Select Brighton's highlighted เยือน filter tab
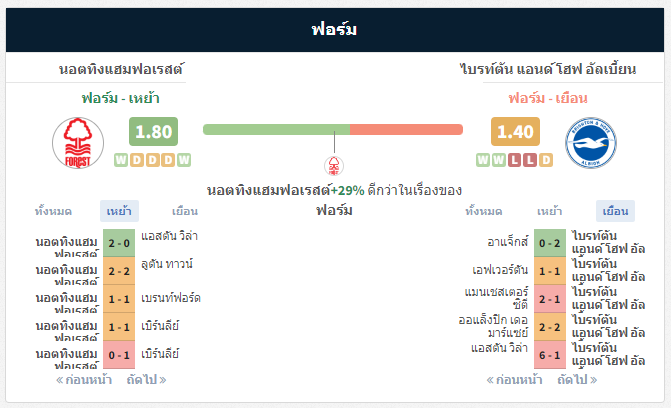The height and width of the screenshot is (408, 671). [615, 211]
